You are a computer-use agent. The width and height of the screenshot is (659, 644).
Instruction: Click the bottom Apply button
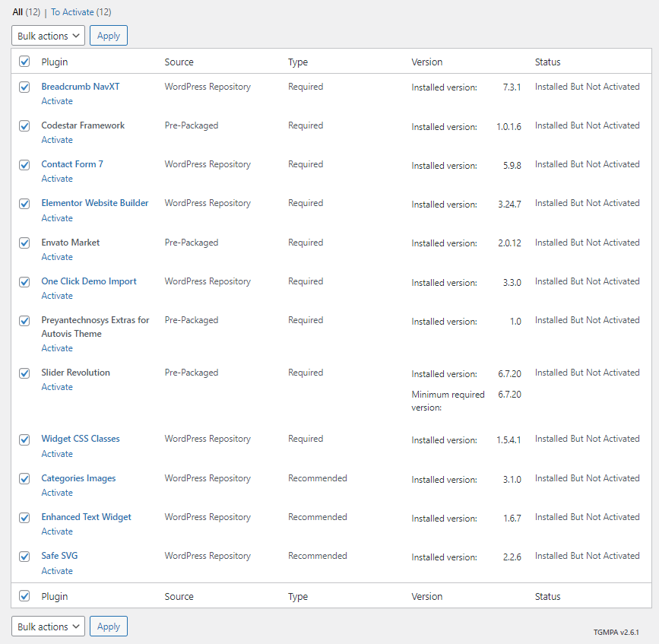tap(109, 627)
